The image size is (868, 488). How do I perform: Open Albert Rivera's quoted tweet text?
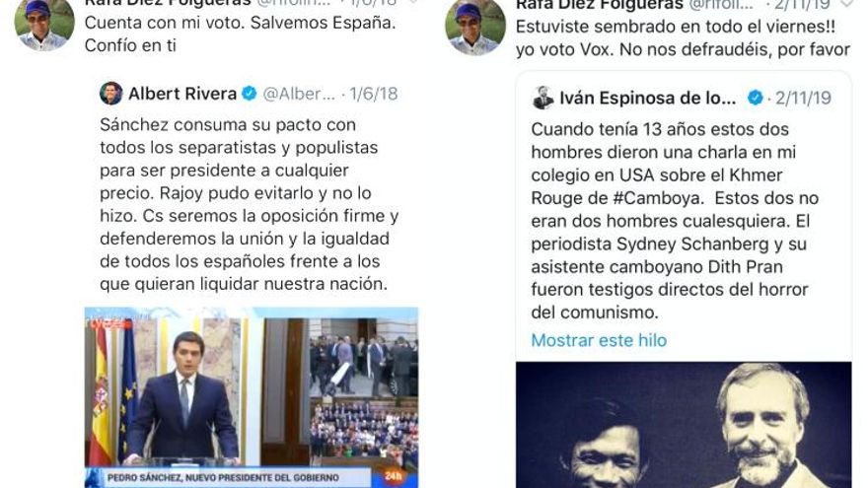pyautogui.click(x=250, y=204)
